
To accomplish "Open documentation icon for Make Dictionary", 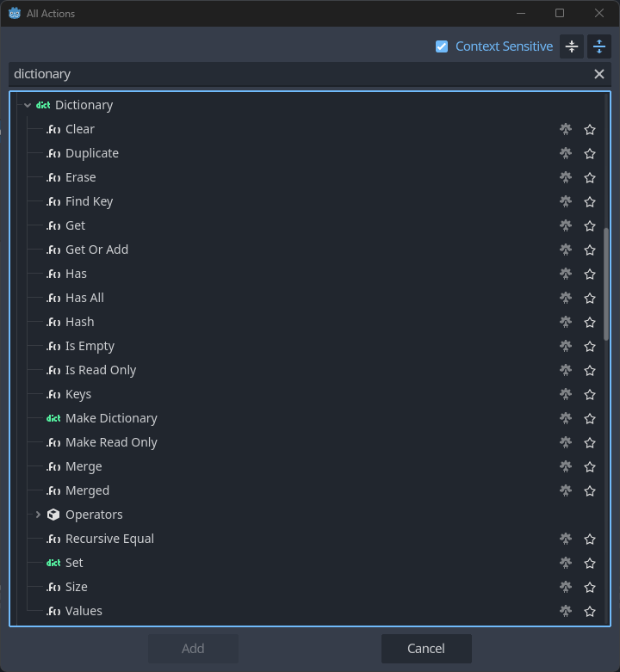I will pyautogui.click(x=566, y=418).
